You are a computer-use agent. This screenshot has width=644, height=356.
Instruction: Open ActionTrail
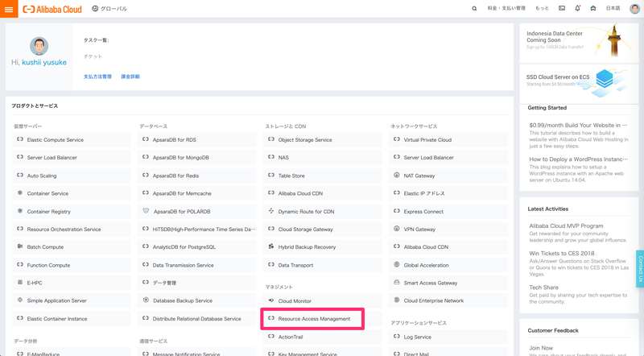click(323, 337)
